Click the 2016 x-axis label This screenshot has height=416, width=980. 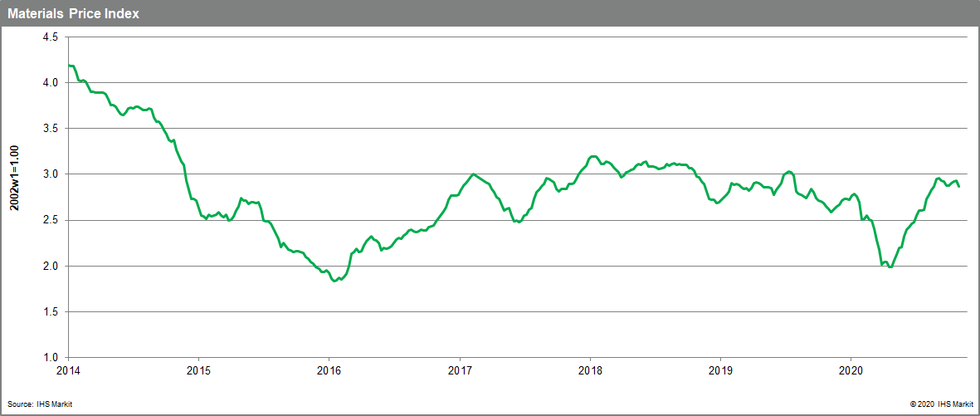click(x=329, y=370)
